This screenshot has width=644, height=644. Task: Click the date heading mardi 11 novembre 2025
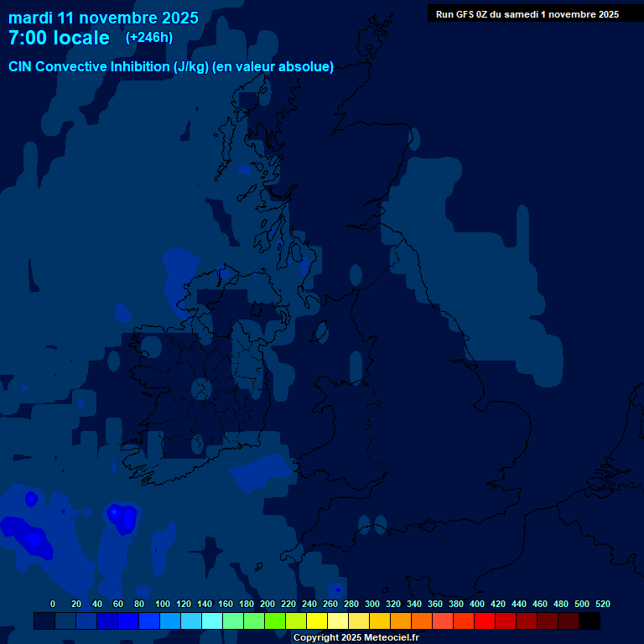[103, 18]
